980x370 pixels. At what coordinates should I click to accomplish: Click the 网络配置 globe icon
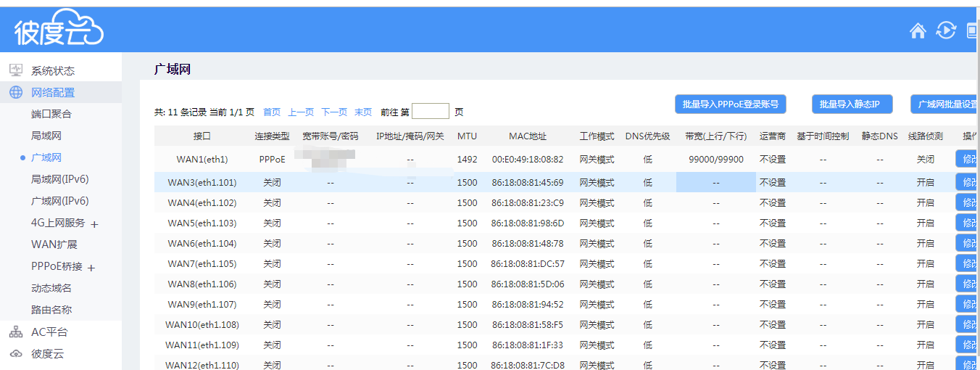click(x=16, y=92)
